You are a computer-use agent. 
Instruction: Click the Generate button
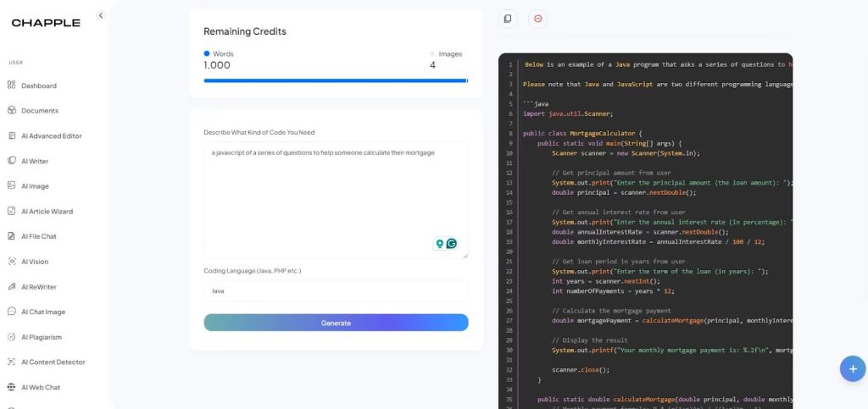click(336, 323)
